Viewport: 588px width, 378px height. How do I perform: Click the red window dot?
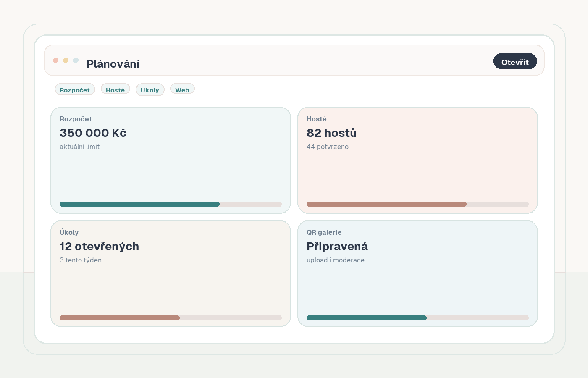pyautogui.click(x=55, y=60)
